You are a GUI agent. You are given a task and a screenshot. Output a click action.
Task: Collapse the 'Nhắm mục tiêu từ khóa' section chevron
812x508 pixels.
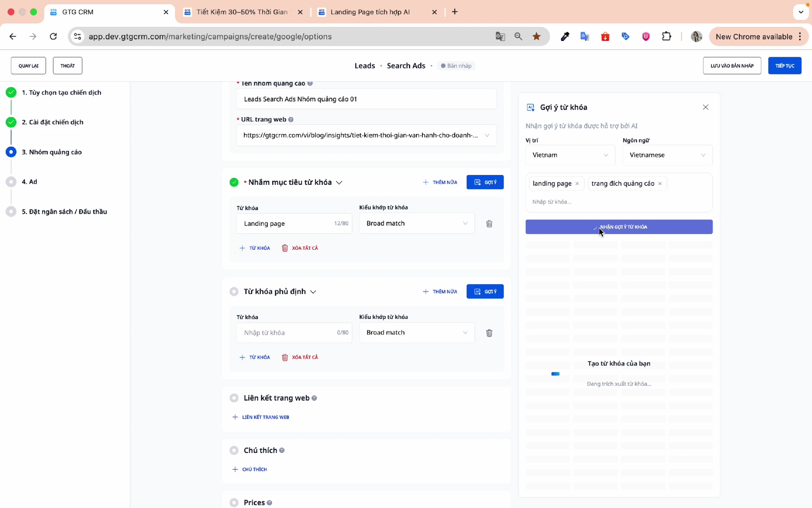tap(339, 182)
